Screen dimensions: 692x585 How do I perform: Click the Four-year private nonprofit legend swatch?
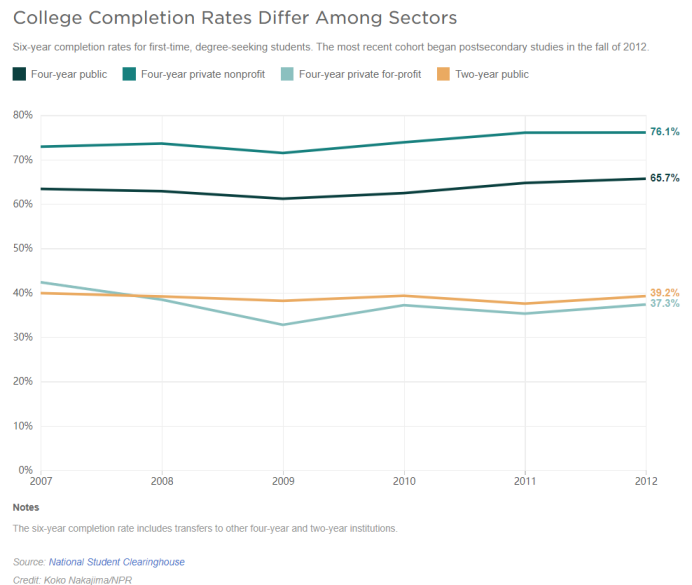pos(129,74)
